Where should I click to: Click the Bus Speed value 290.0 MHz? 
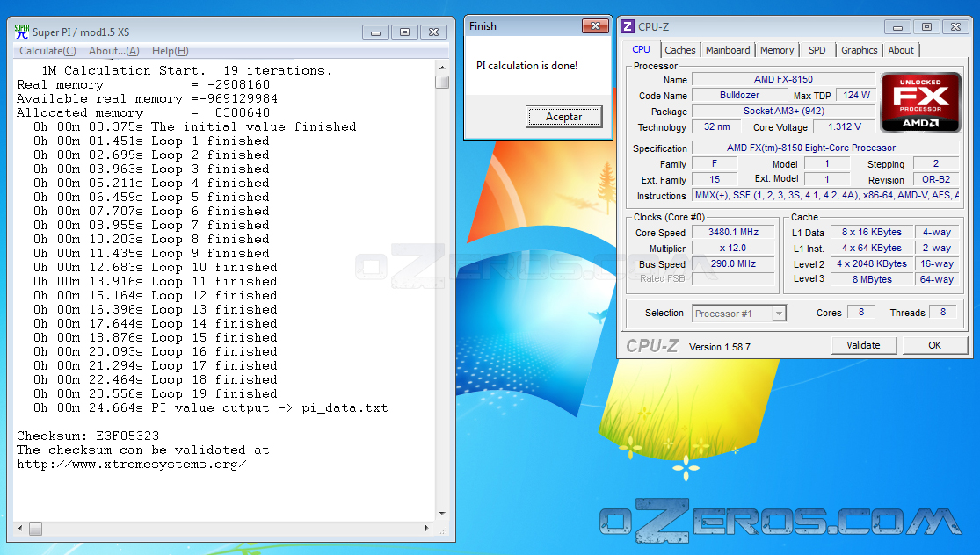(733, 263)
